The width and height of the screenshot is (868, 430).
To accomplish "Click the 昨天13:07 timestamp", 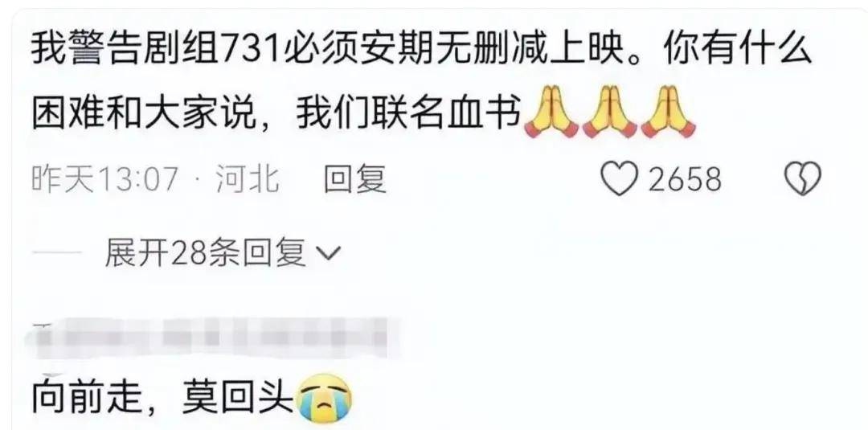I will [104, 179].
